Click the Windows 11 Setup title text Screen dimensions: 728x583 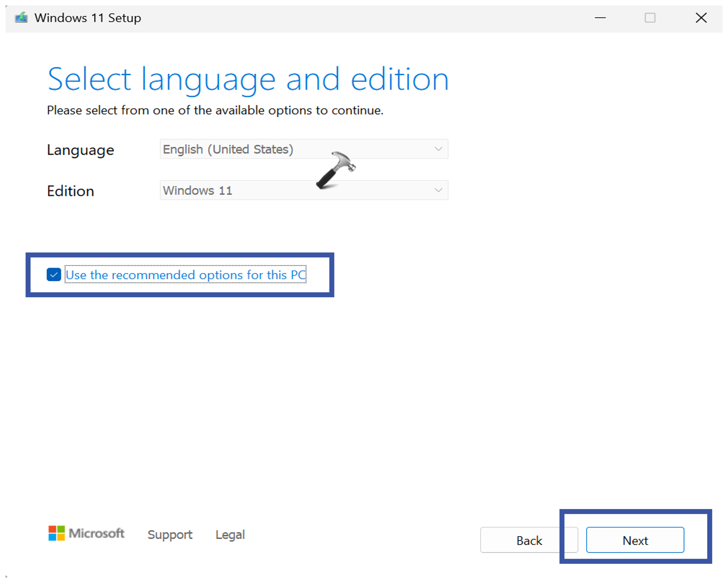coord(88,17)
